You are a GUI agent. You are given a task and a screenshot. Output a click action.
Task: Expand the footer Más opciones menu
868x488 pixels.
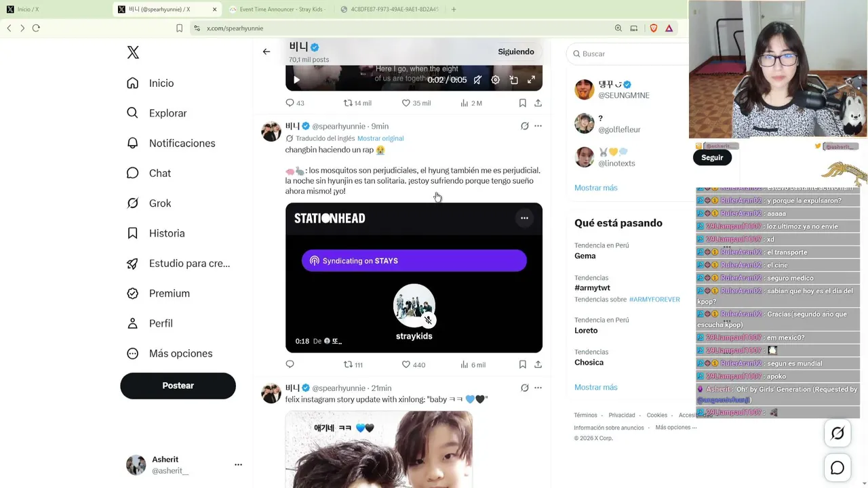(677, 428)
